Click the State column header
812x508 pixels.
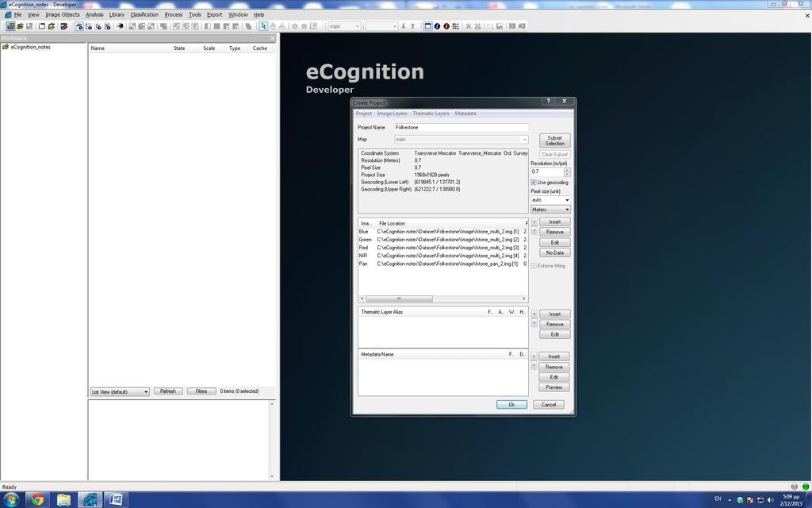179,48
